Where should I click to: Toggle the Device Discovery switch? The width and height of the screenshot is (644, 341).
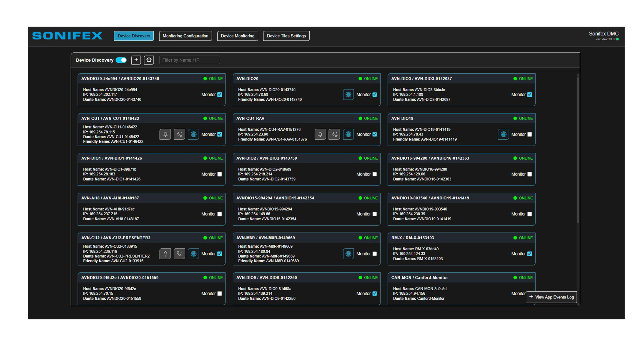(x=121, y=60)
